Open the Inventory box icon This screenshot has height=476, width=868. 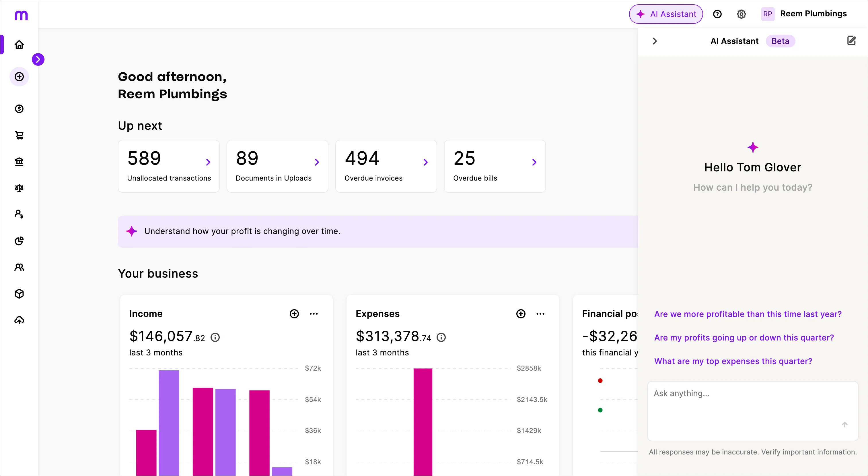click(x=19, y=293)
